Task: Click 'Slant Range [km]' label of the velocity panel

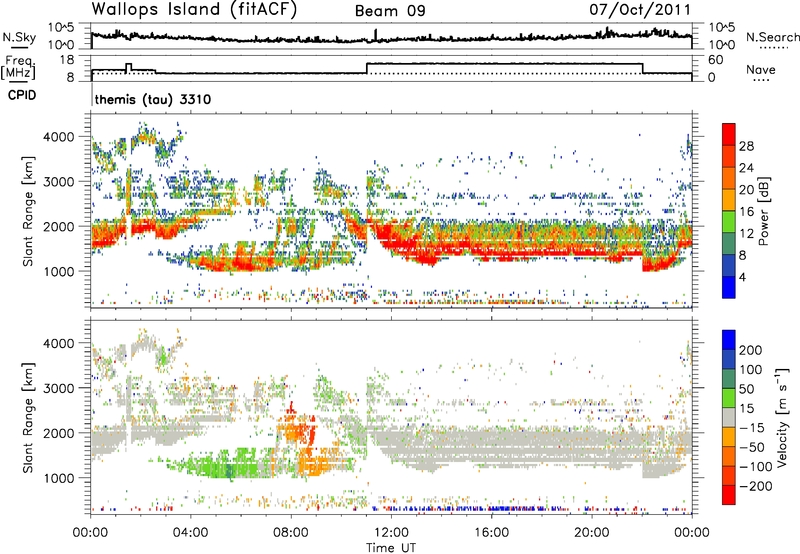Action: [28, 418]
